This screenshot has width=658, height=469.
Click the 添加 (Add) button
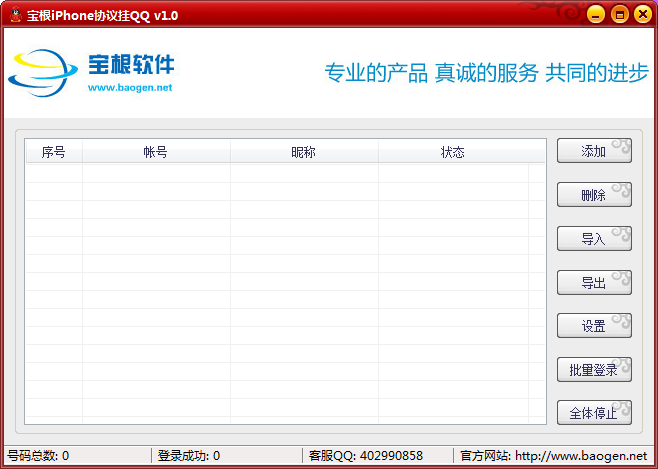(594, 151)
